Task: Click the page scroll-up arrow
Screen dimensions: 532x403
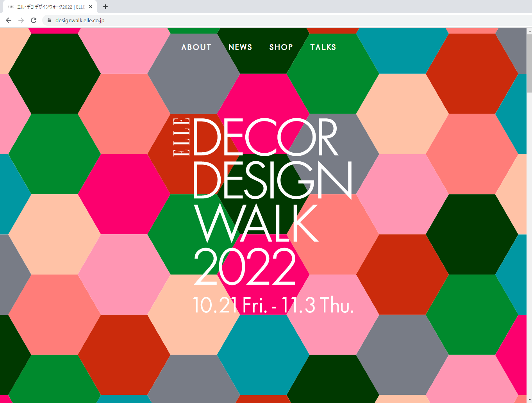Action: [529, 31]
